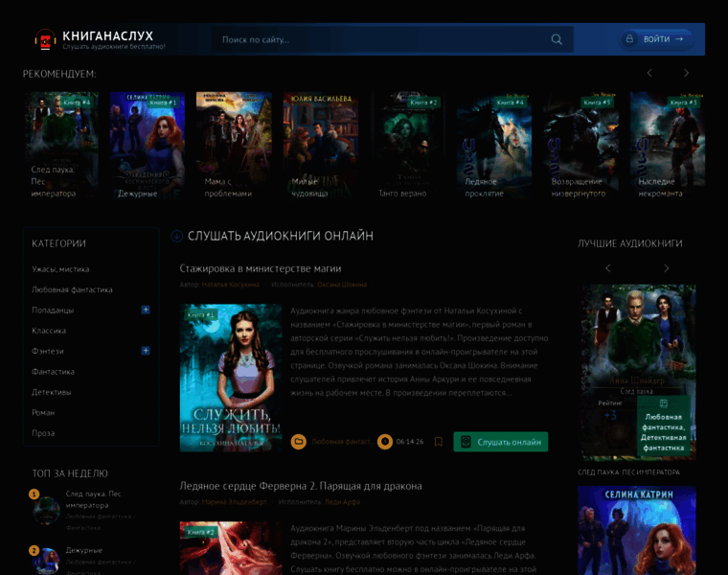The width and height of the screenshot is (728, 575).
Task: Open the Ледяное проклятие book cover
Action: 493,146
